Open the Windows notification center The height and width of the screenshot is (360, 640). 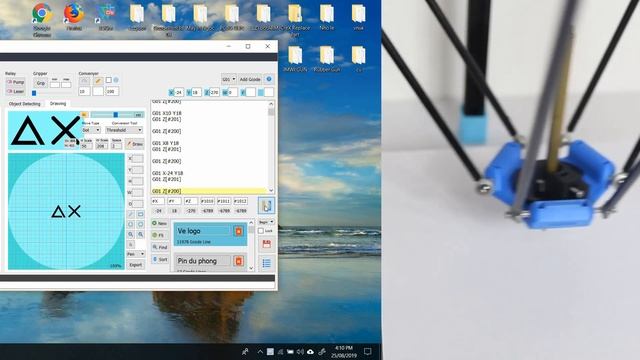click(x=367, y=351)
